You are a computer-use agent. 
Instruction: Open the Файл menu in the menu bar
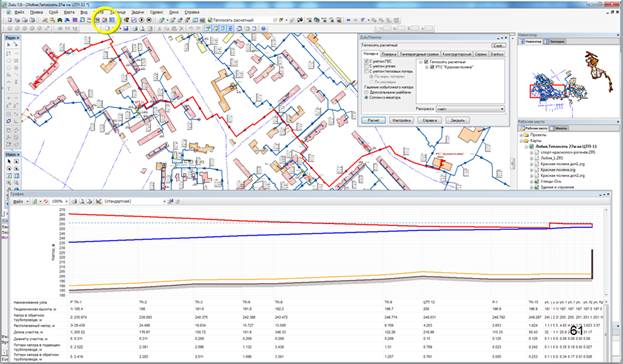[x=19, y=12]
